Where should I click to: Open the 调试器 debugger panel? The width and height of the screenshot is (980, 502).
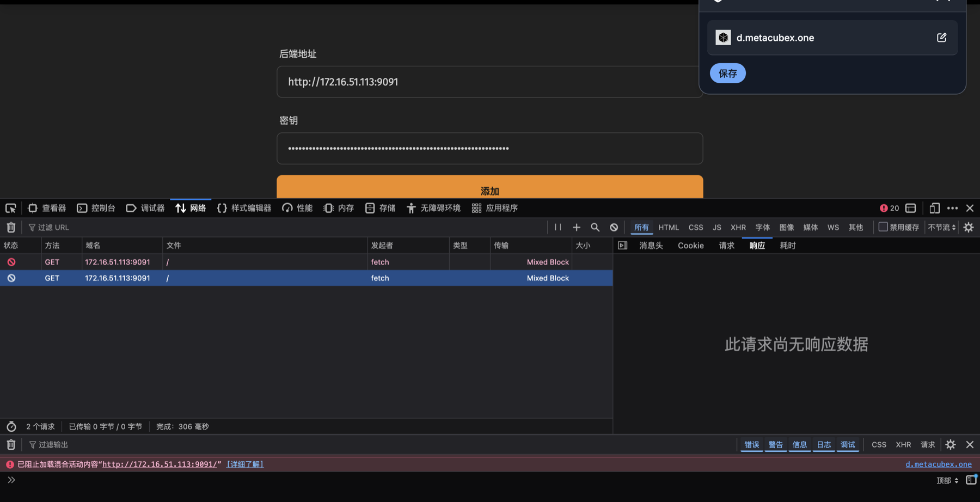point(145,208)
